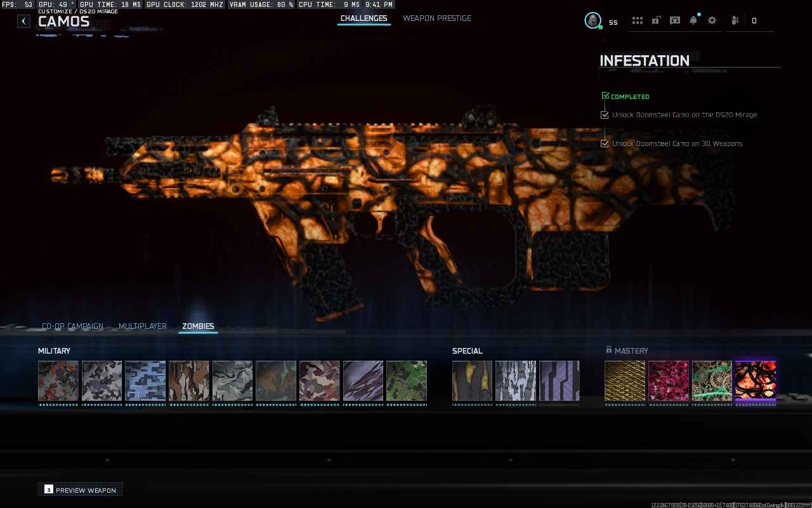Open the settings gear menu

point(712,20)
